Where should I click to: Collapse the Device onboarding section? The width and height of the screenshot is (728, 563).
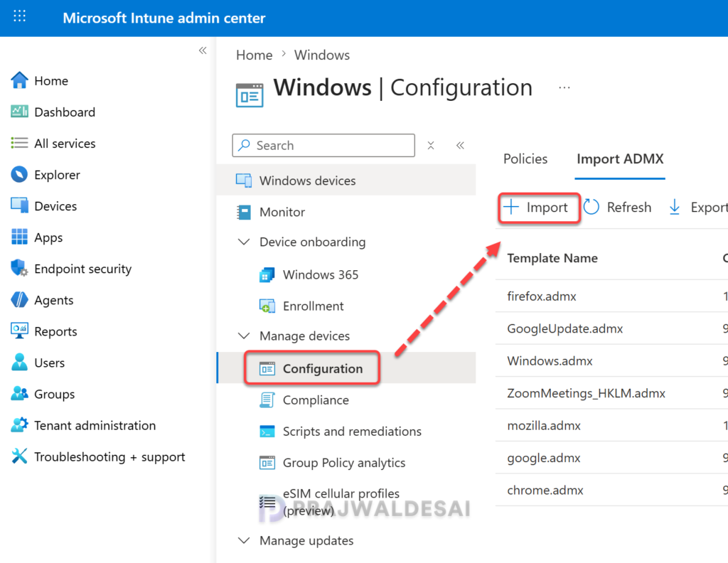coord(244,242)
